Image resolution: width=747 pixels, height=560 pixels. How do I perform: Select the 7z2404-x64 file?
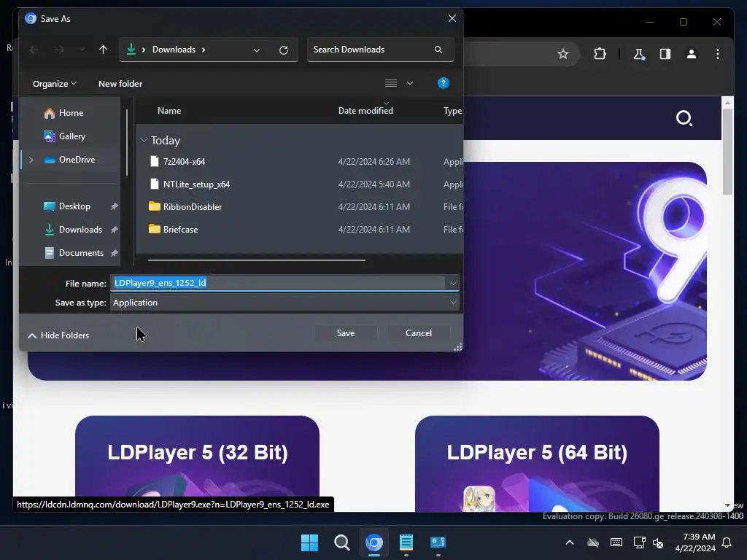184,161
